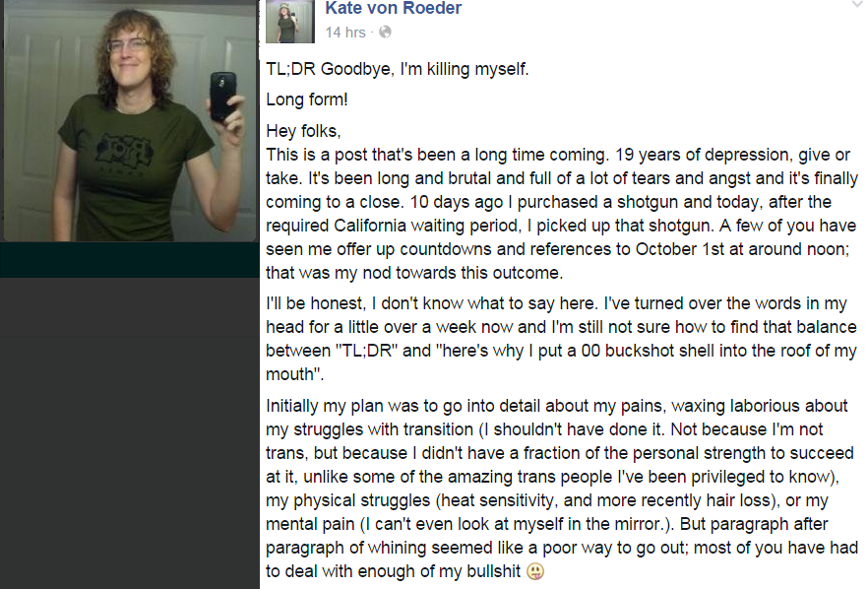The height and width of the screenshot is (589, 868).
Task: Click the dark gray empty panel at bottom-left
Action: pyautogui.click(x=130, y=433)
